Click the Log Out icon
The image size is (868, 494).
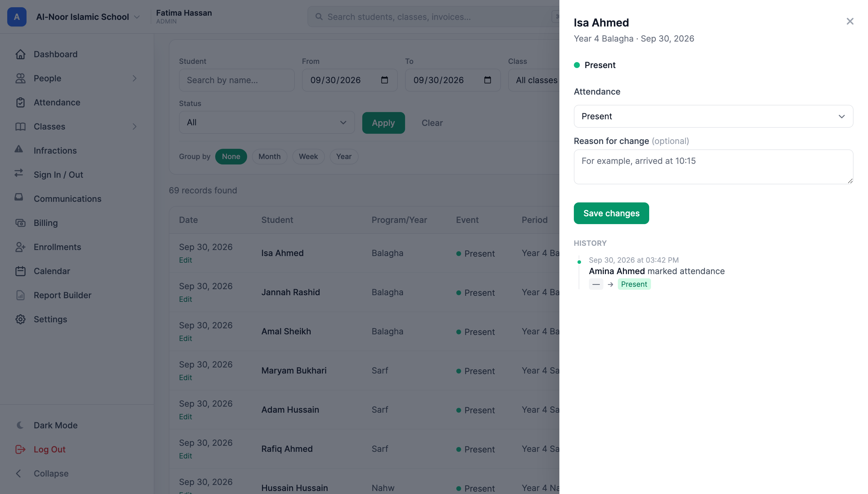point(20,449)
